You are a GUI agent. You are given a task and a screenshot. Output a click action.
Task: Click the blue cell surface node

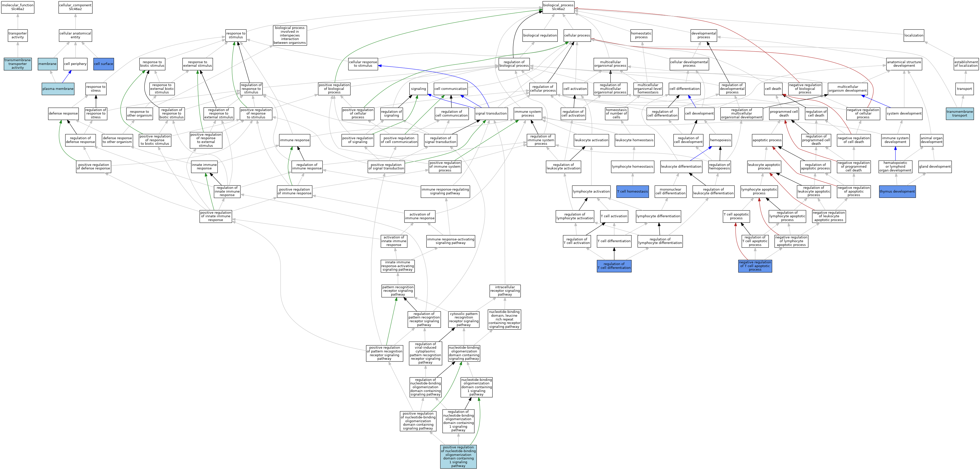click(x=103, y=64)
